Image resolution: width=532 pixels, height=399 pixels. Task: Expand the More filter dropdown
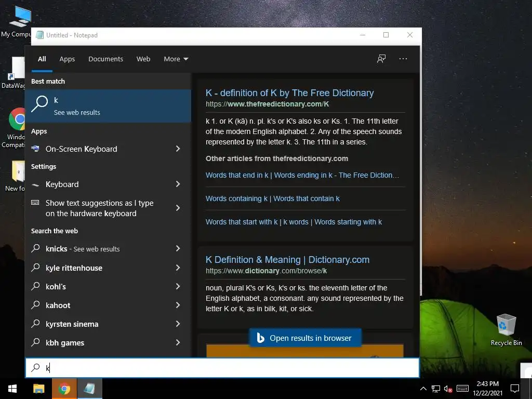176,59
